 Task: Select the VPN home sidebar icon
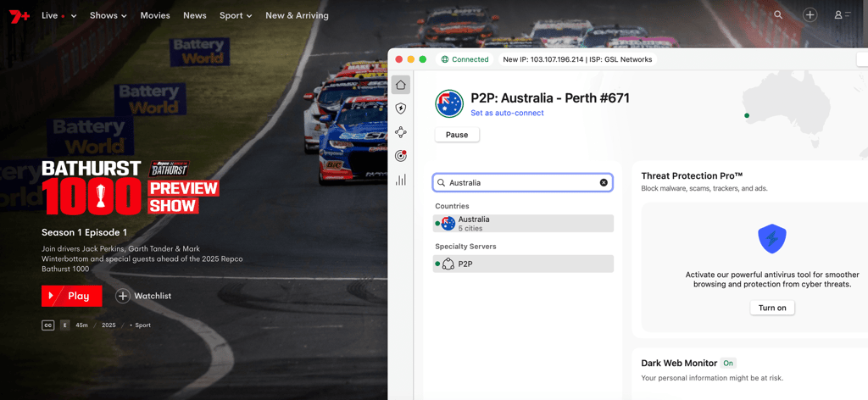pos(401,85)
